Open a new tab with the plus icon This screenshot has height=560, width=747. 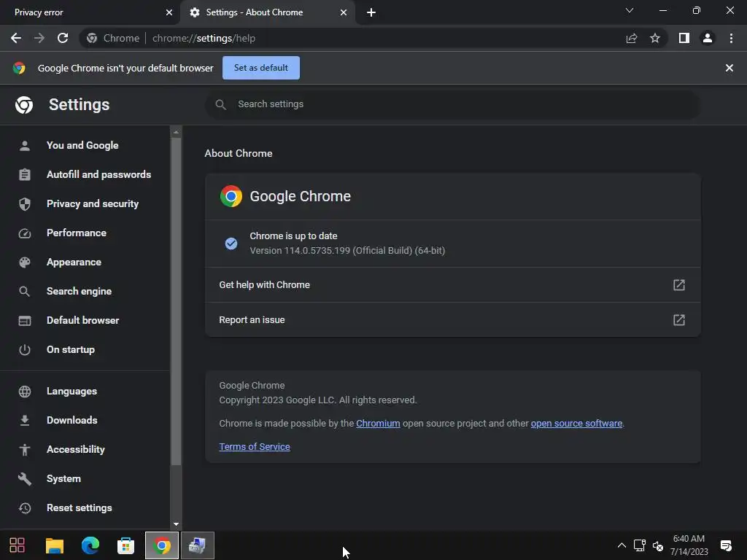(371, 12)
